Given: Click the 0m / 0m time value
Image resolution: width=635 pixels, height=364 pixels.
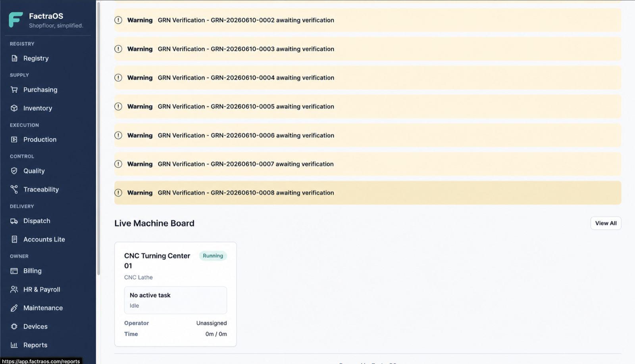Looking at the screenshot, I should [216, 334].
